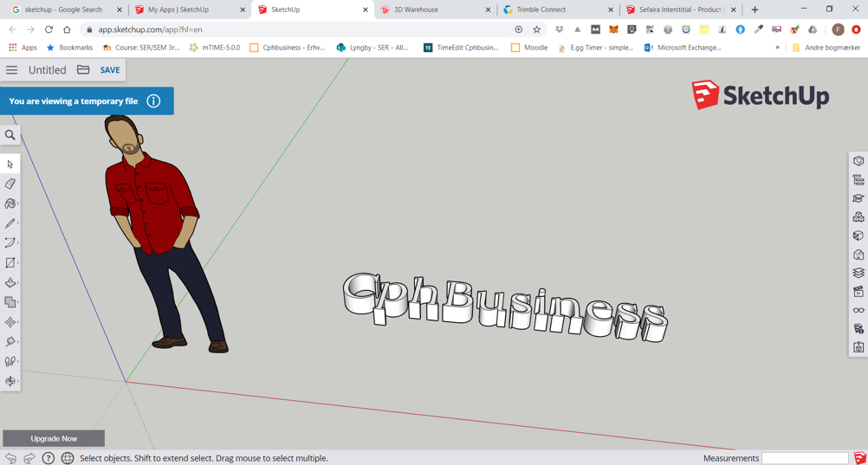Open the Display glasses panel
868x465 pixels.
pyautogui.click(x=858, y=310)
